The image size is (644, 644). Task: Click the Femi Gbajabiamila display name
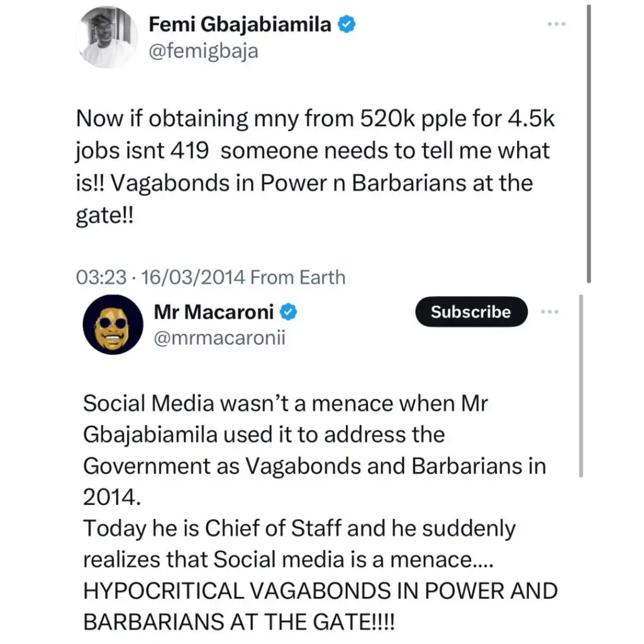[x=240, y=25]
